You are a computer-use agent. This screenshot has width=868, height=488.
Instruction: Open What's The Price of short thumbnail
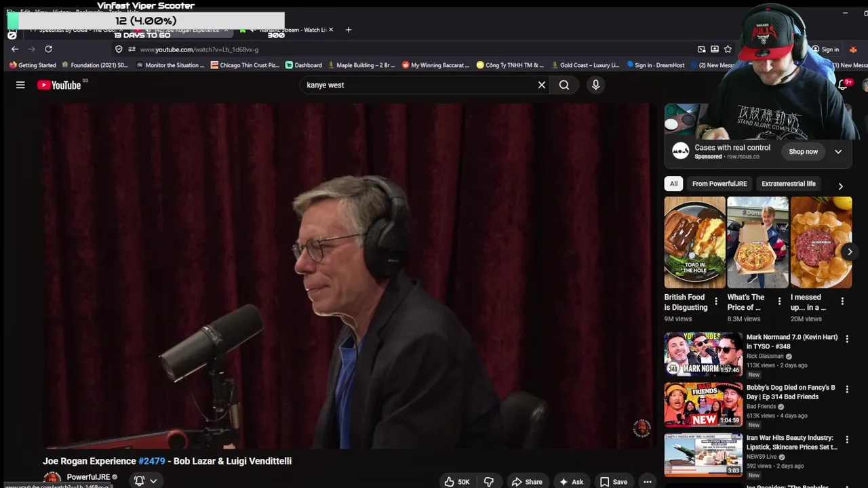(757, 243)
